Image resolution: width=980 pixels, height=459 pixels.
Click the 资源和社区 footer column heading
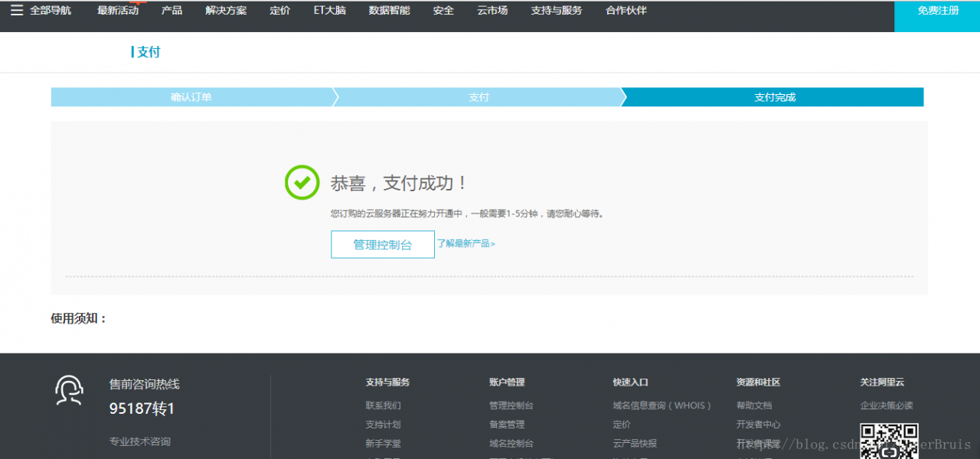pyautogui.click(x=758, y=382)
